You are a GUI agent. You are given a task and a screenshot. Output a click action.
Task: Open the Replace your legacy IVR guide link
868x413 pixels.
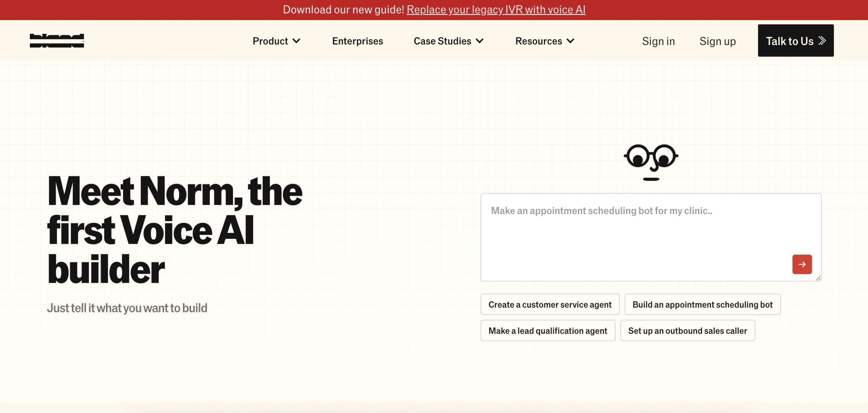(496, 9)
